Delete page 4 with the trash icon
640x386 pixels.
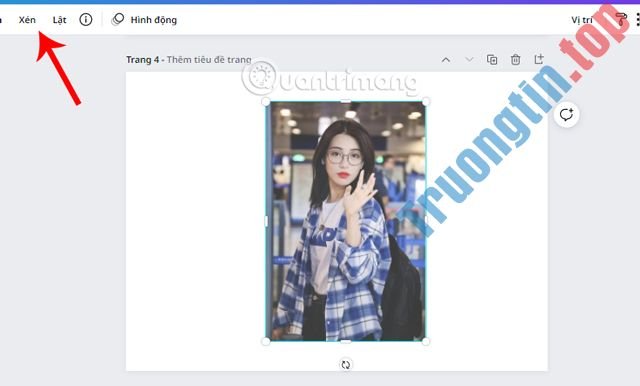point(516,60)
